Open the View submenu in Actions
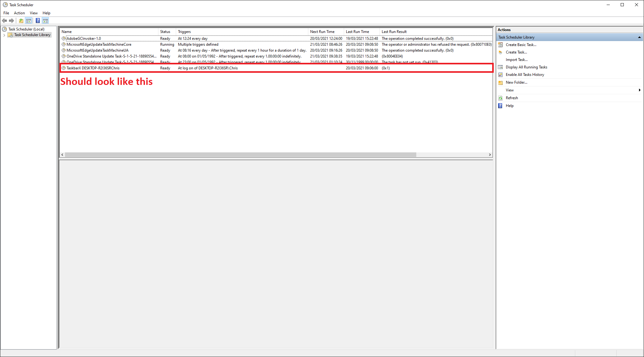Screen dimensions: 644x357 tap(510, 90)
